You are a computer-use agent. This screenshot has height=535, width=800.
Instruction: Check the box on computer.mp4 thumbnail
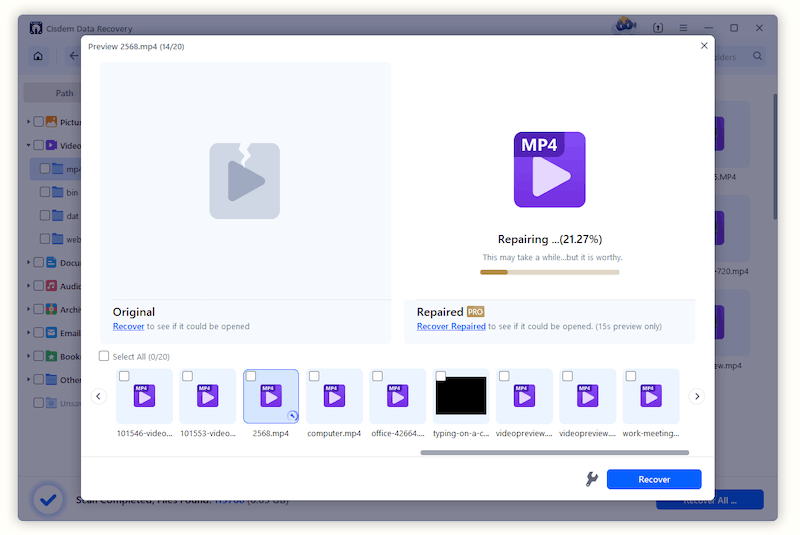point(314,376)
